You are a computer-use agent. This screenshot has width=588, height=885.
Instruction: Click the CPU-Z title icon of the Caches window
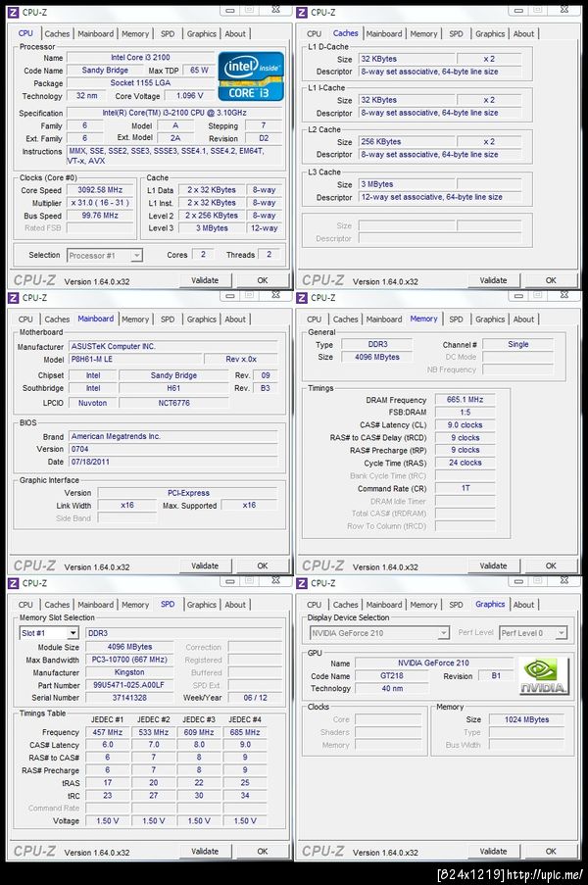(x=302, y=12)
